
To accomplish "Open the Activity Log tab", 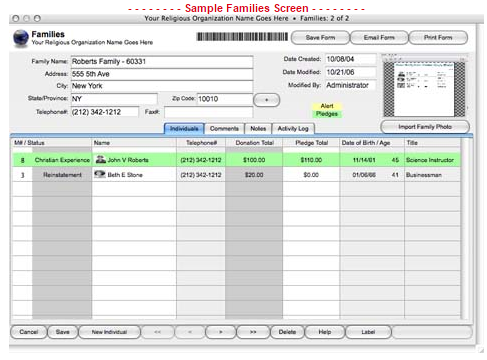I will point(293,129).
